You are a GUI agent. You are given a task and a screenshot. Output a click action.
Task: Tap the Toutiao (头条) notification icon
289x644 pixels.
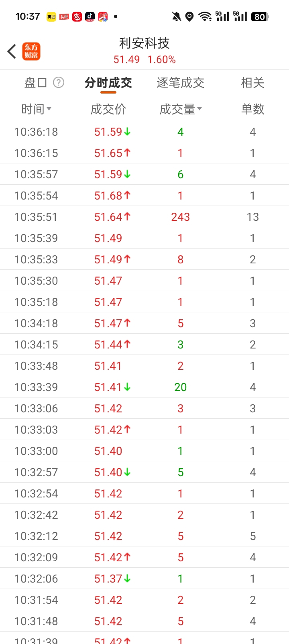click(x=64, y=16)
